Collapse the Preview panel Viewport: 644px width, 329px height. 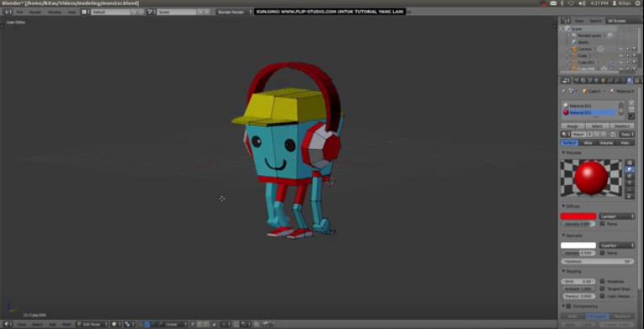point(563,152)
